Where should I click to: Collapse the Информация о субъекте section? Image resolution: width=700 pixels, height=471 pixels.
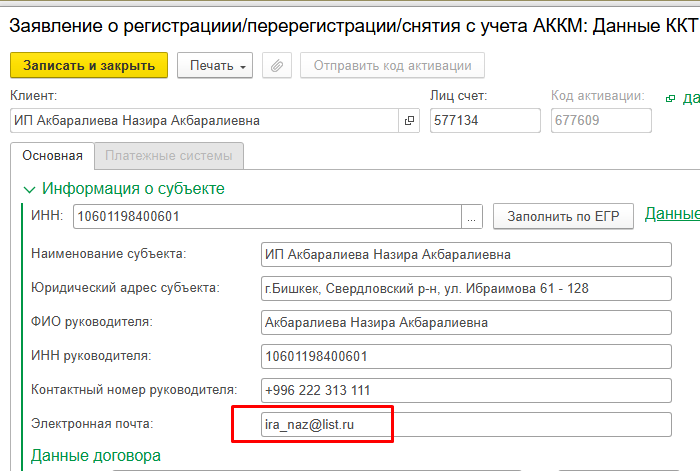click(x=29, y=190)
